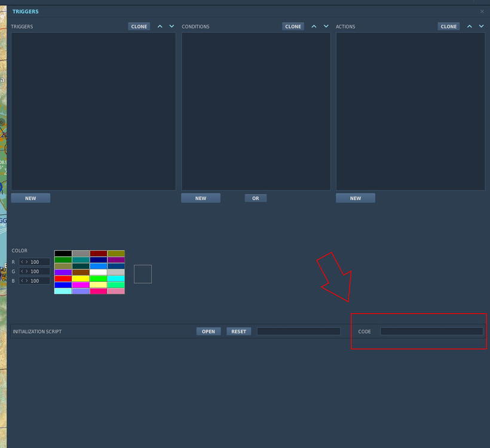This screenshot has width=490, height=448.
Task: Pick the navy swatch in second row
Action: tap(99, 260)
